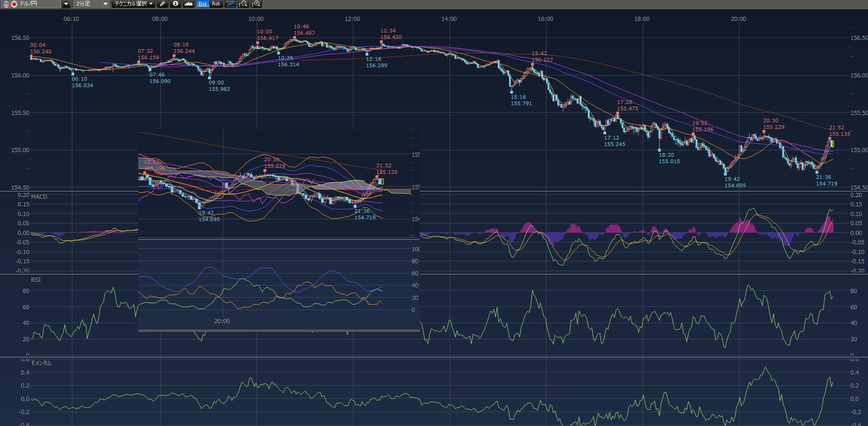This screenshot has width=868, height=426.
Task: Switch the price display to Bid
Action: 202,4
